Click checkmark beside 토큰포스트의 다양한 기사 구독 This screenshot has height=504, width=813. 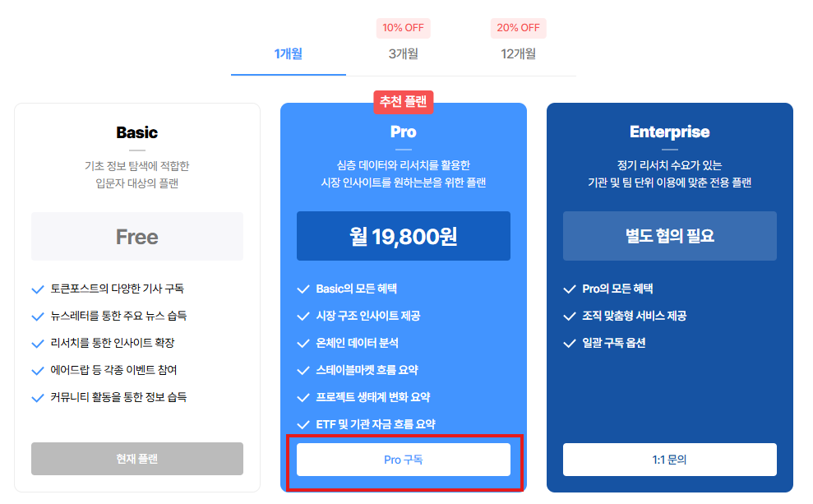click(37, 289)
